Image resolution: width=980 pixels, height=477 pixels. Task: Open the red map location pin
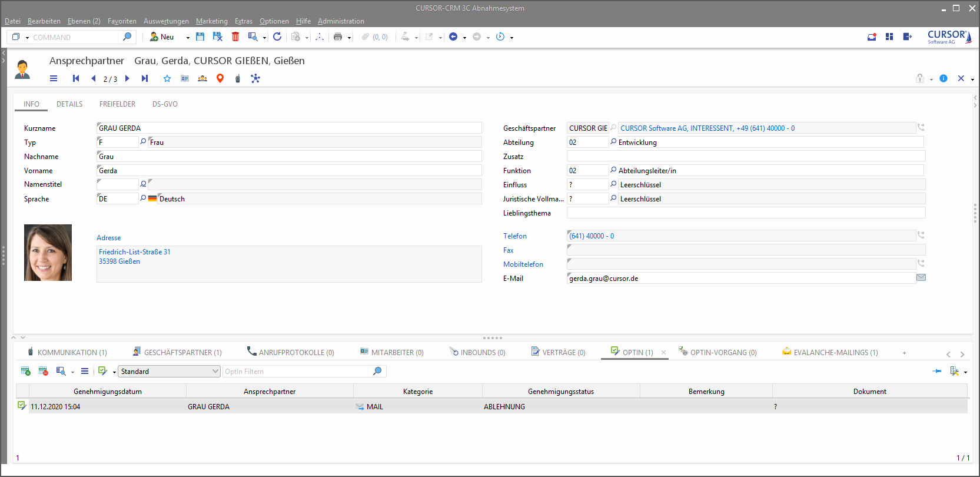[x=220, y=78]
